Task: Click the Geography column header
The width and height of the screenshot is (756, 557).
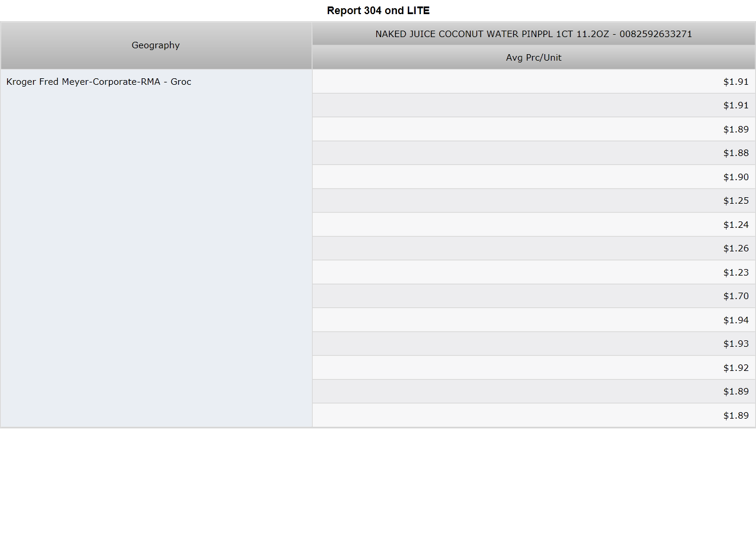Action: pyautogui.click(x=156, y=45)
